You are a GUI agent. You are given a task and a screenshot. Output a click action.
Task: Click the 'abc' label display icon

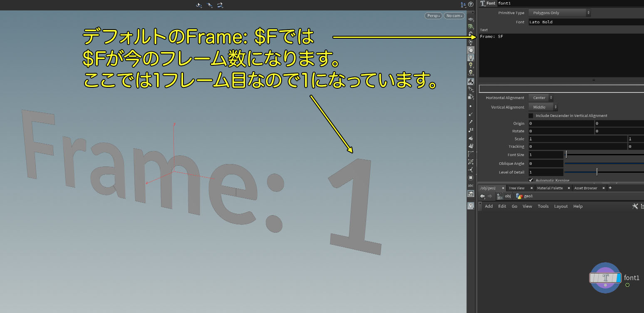tap(471, 186)
